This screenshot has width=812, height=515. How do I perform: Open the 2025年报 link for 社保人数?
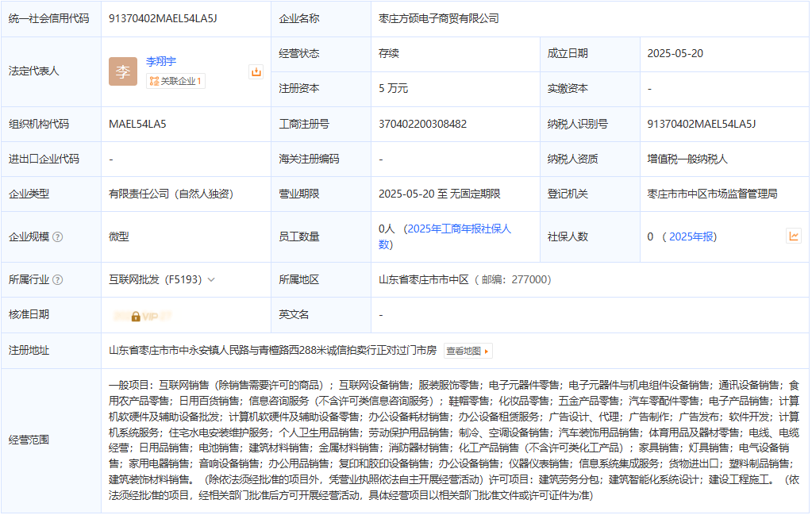pos(691,237)
